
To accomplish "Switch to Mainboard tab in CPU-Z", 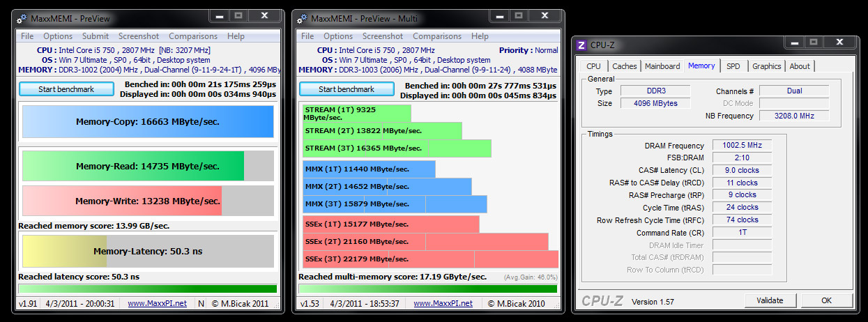I will coord(662,66).
